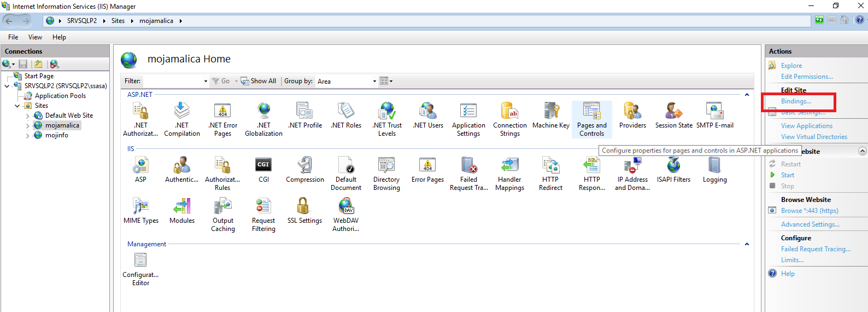Collapse the SRVSQLP2 server node
The height and width of the screenshot is (312, 868).
(7, 86)
